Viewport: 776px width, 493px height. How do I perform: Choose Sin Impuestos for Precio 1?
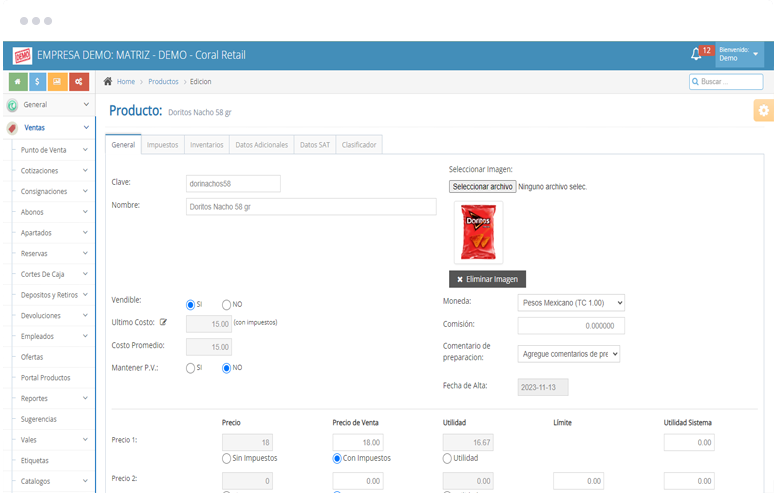[226, 459]
